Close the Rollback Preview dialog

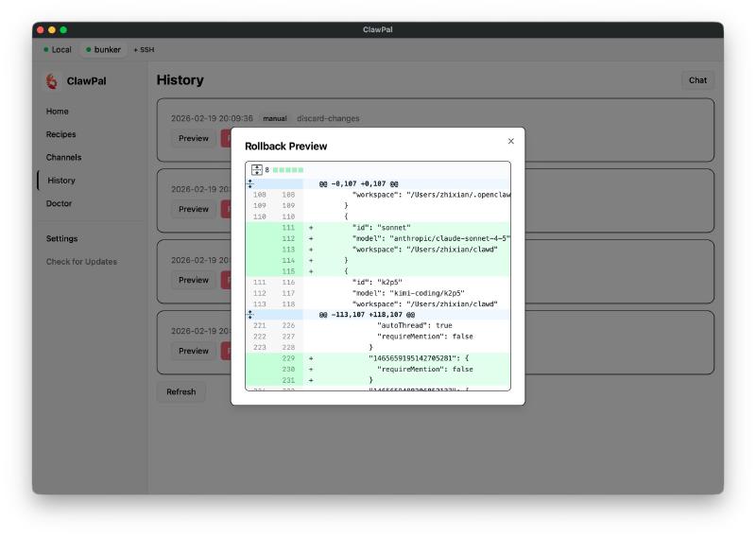[511, 142]
